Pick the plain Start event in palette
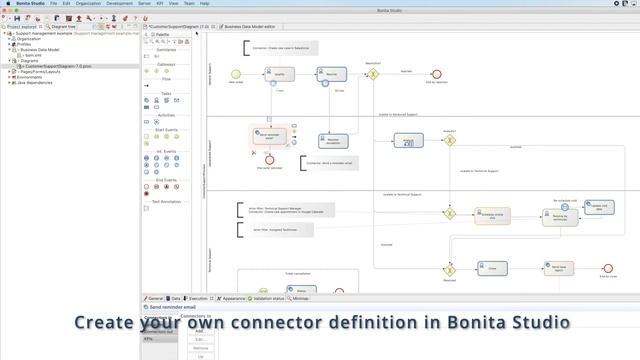This screenshot has height=360, width=640. [147, 136]
